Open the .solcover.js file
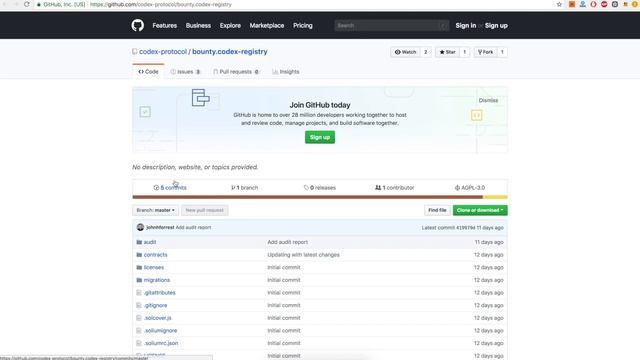 158,318
